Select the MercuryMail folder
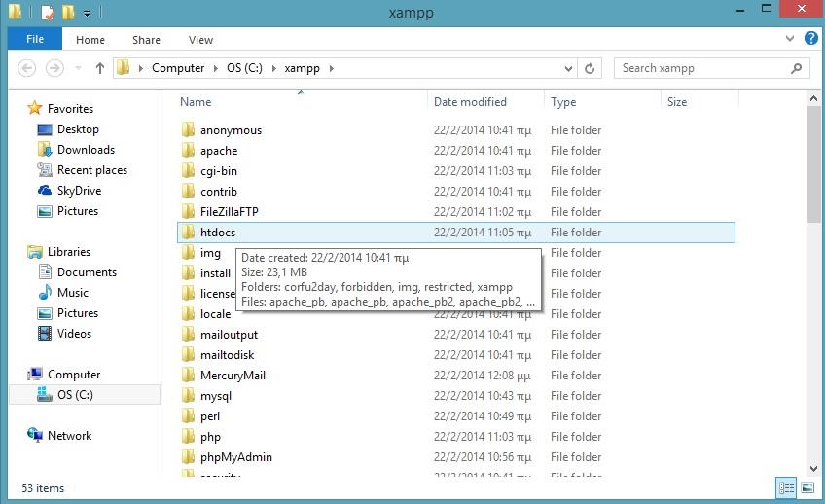The width and height of the screenshot is (825, 504). point(233,376)
